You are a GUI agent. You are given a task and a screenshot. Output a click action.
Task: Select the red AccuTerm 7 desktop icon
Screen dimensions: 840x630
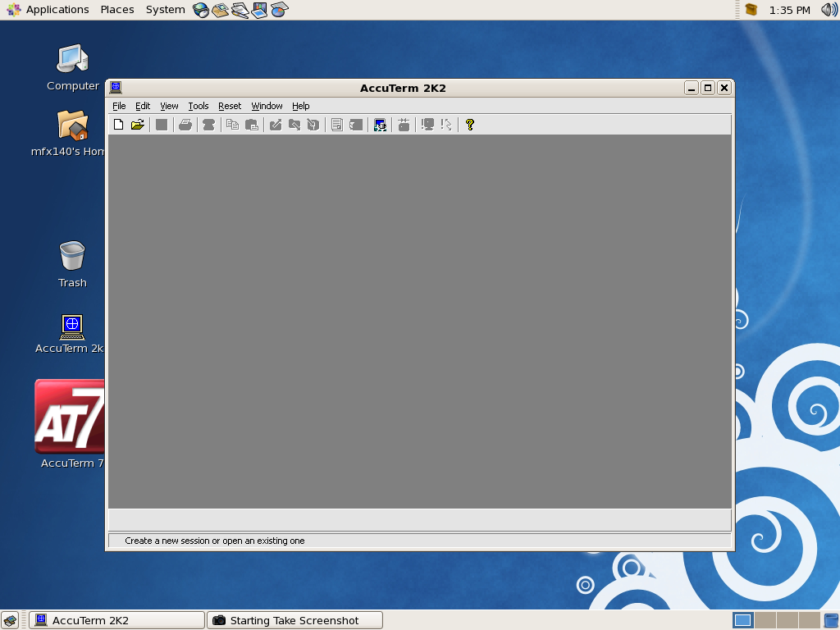[x=71, y=424]
